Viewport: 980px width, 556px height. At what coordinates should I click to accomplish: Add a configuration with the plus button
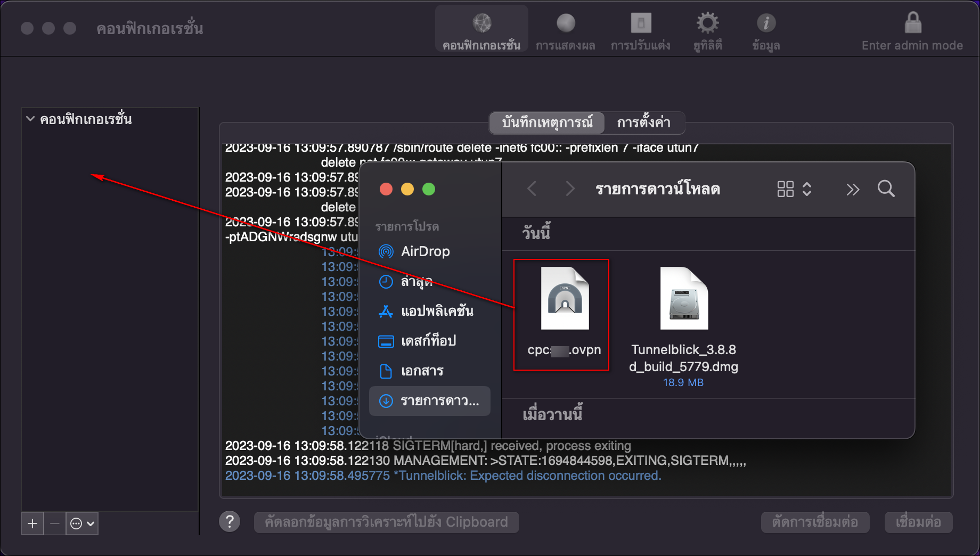(x=32, y=523)
